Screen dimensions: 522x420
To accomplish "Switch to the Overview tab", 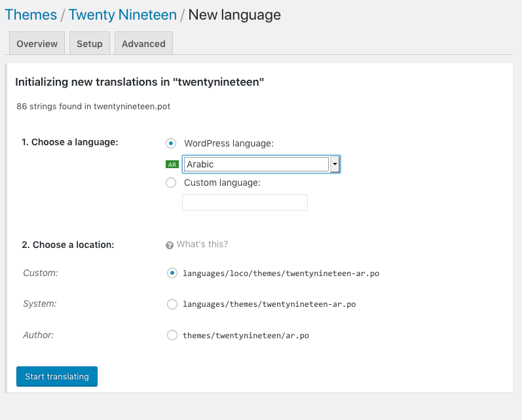I will point(37,44).
